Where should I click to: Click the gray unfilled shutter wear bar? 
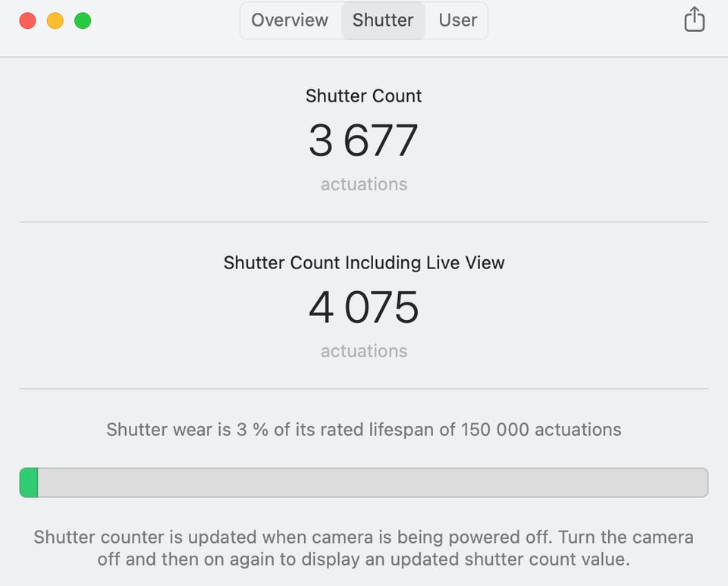click(372, 483)
